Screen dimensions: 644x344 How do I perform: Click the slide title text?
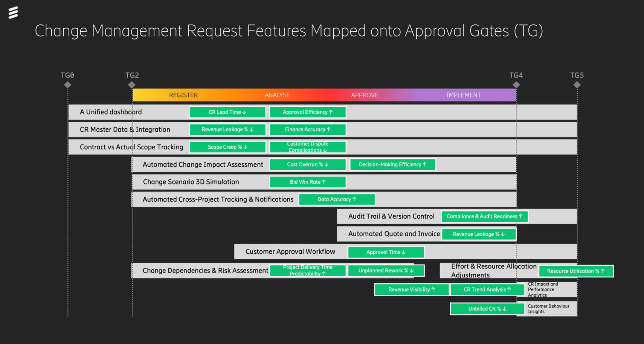coord(289,31)
